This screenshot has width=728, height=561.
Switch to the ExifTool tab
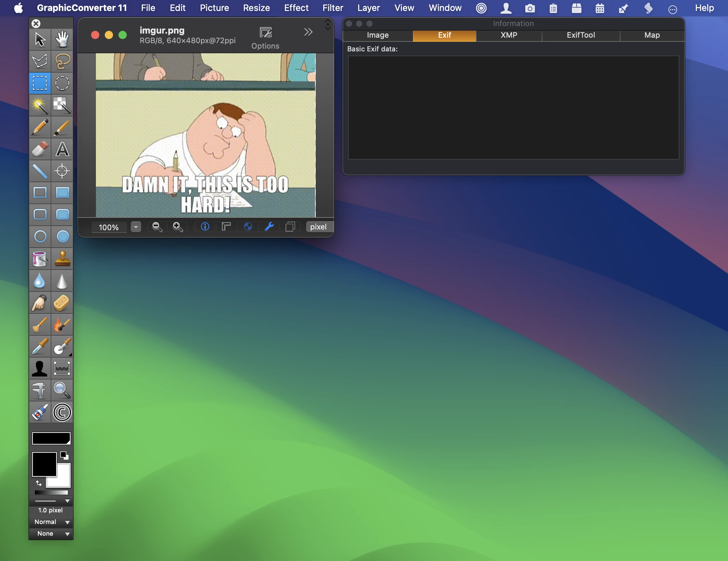tap(581, 35)
